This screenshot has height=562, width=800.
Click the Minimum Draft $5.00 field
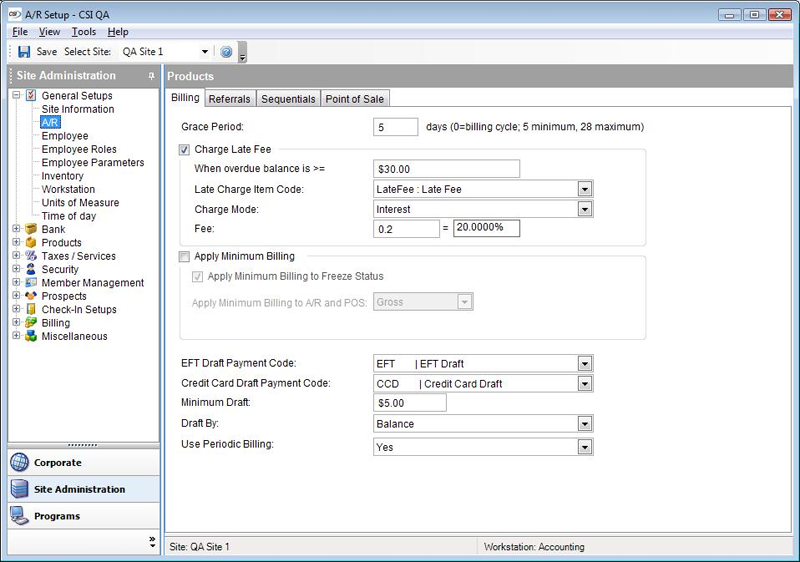410,403
